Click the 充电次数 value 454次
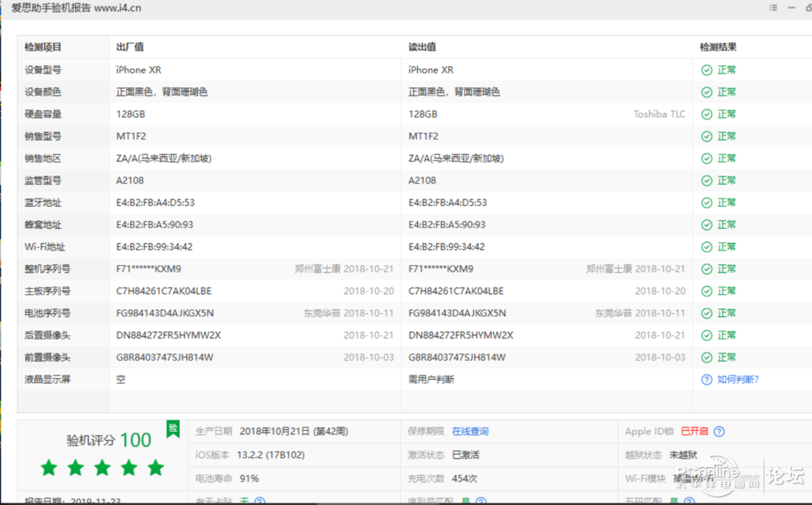Image resolution: width=812 pixels, height=505 pixels. point(464,479)
